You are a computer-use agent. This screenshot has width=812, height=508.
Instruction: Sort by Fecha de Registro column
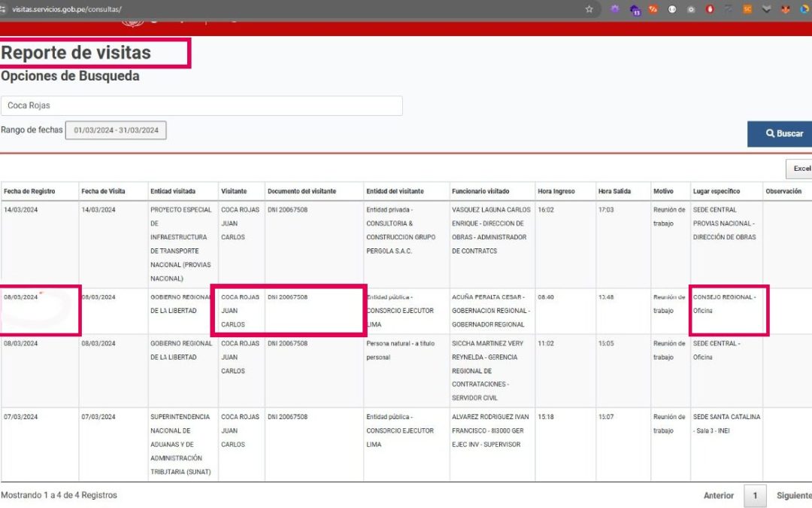[x=40, y=191]
